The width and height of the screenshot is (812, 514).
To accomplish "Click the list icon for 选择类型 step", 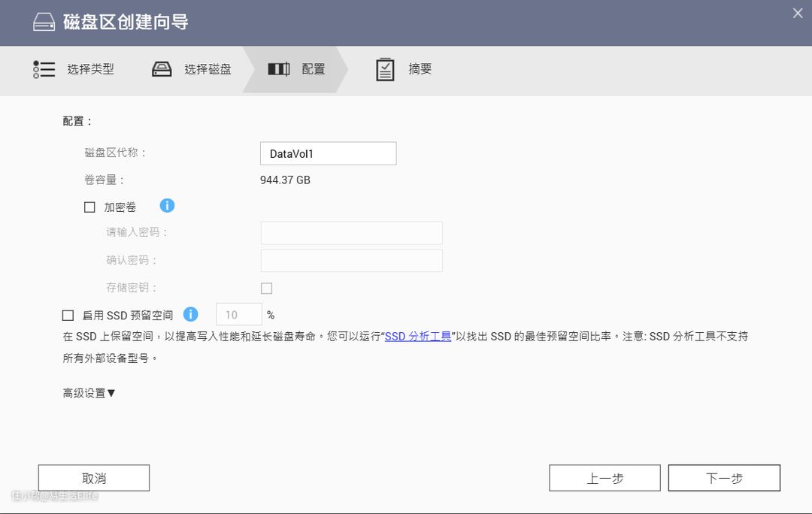I will click(44, 69).
